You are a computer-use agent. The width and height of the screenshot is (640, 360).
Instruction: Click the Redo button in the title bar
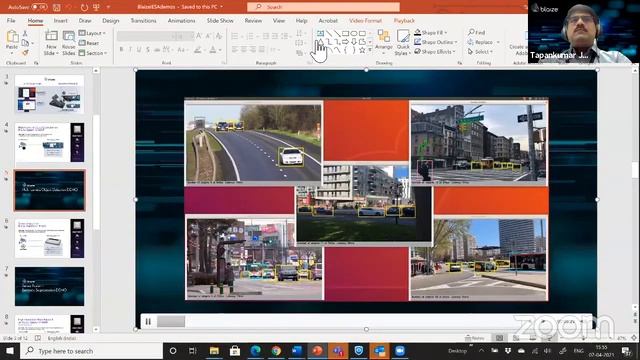pyautogui.click(x=84, y=7)
